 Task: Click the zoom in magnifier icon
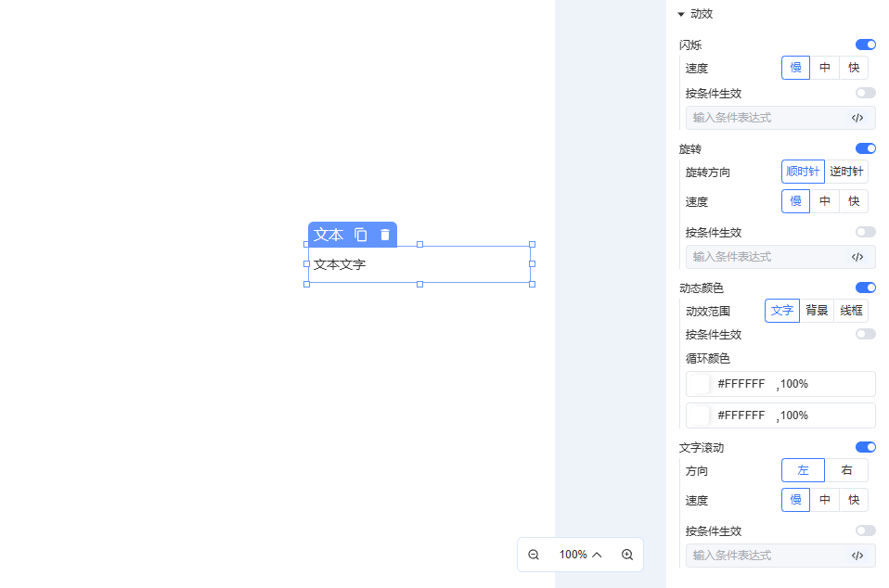coord(627,555)
